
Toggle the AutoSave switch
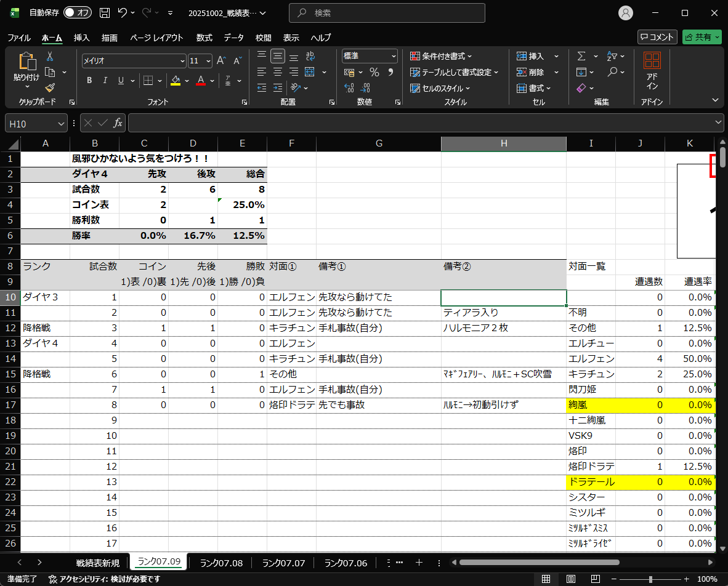[77, 12]
